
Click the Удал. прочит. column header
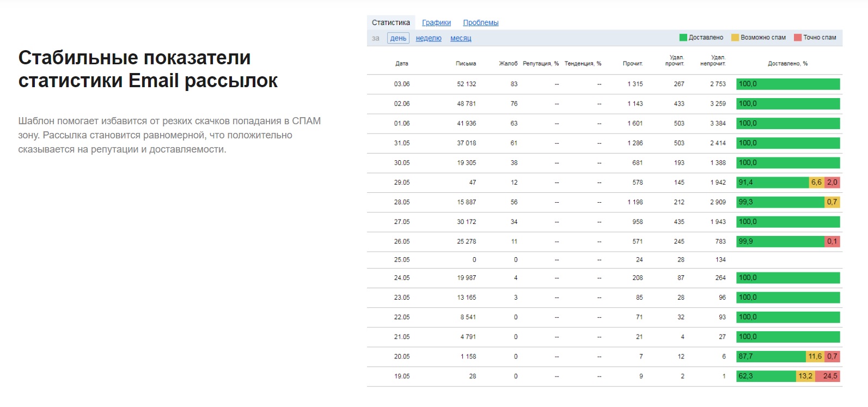[x=675, y=60]
